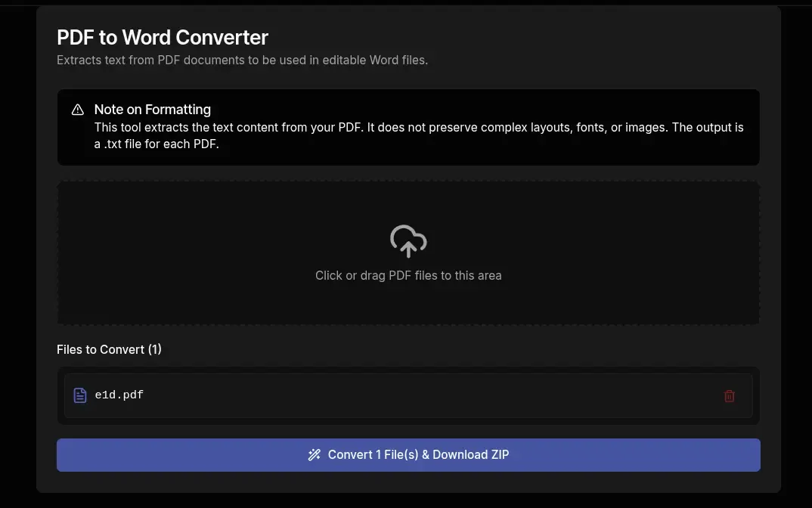Click the delete icon to remove the uploaded PDF
The height and width of the screenshot is (508, 812).
pos(729,395)
